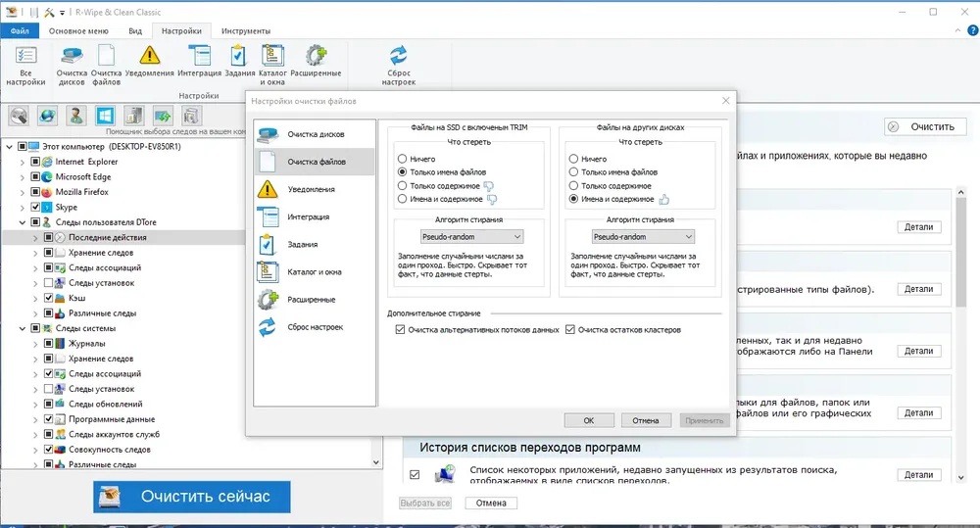Open the Сброс настроек ribbon icon
The height and width of the screenshot is (528, 980).
pyautogui.click(x=398, y=65)
